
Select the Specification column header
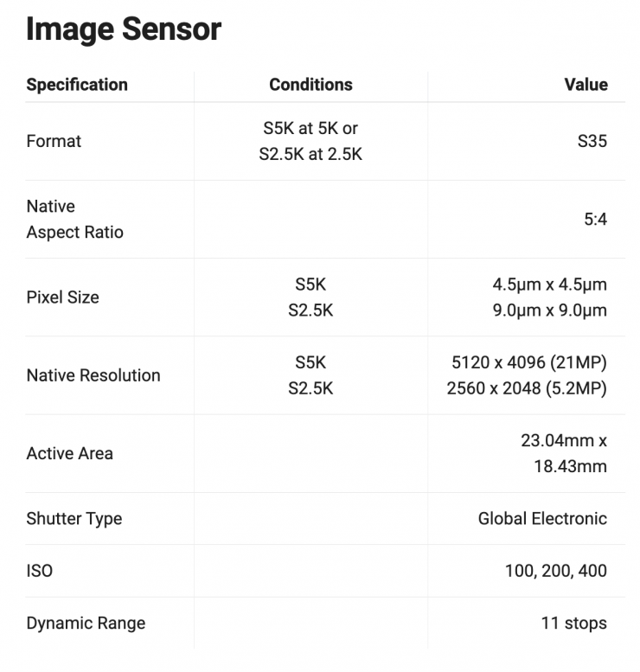click(77, 85)
